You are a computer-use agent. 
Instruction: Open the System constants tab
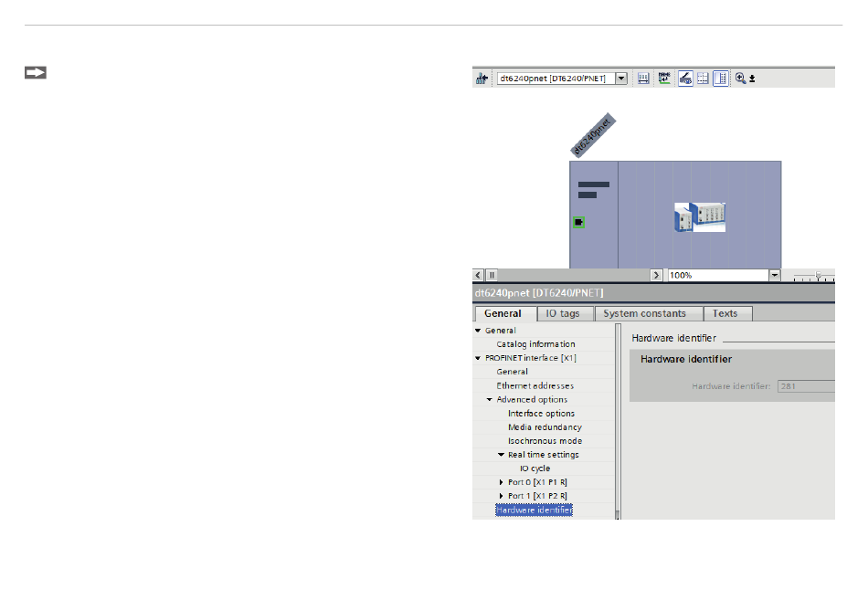[644, 313]
